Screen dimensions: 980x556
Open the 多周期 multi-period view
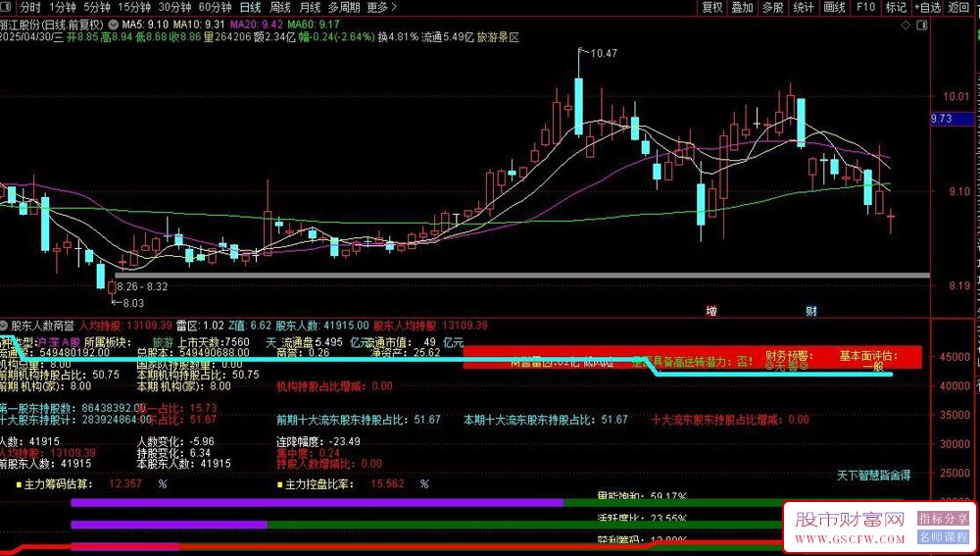point(344,8)
